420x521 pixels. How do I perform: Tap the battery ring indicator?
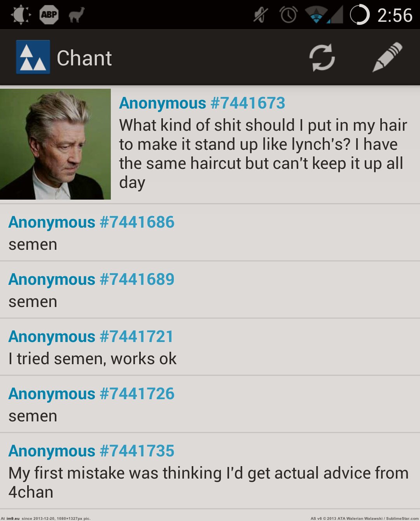(x=359, y=15)
